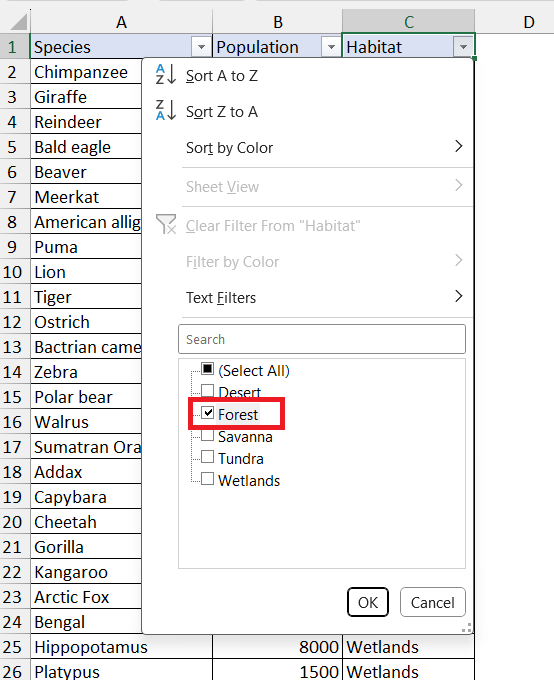Click the filter Search box
554x680 pixels.
[322, 339]
